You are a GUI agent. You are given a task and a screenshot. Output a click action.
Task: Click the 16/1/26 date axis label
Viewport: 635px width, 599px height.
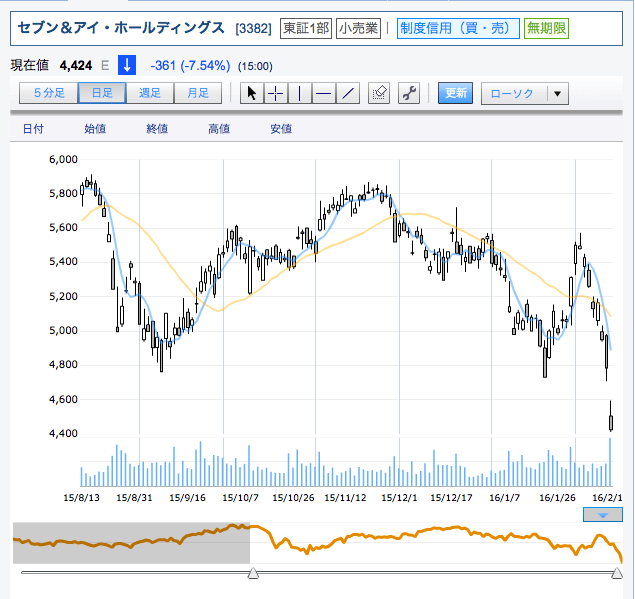[557, 498]
